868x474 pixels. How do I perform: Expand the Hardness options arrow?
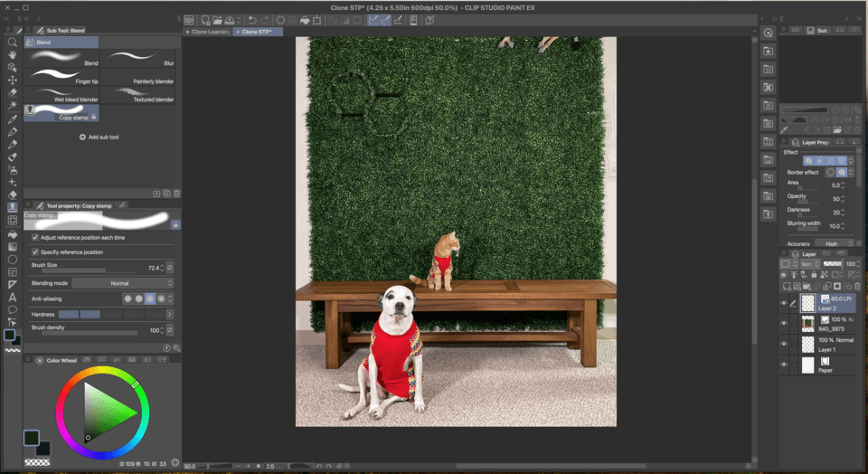pos(169,314)
